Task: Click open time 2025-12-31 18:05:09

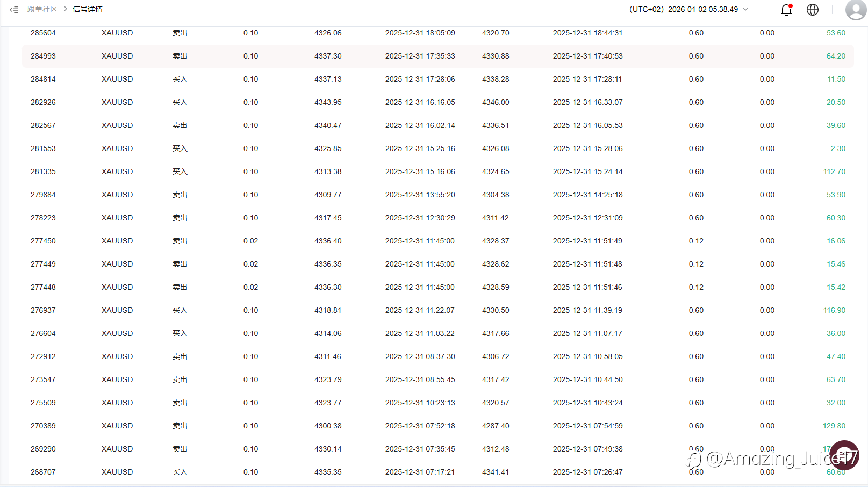Action: pyautogui.click(x=420, y=33)
